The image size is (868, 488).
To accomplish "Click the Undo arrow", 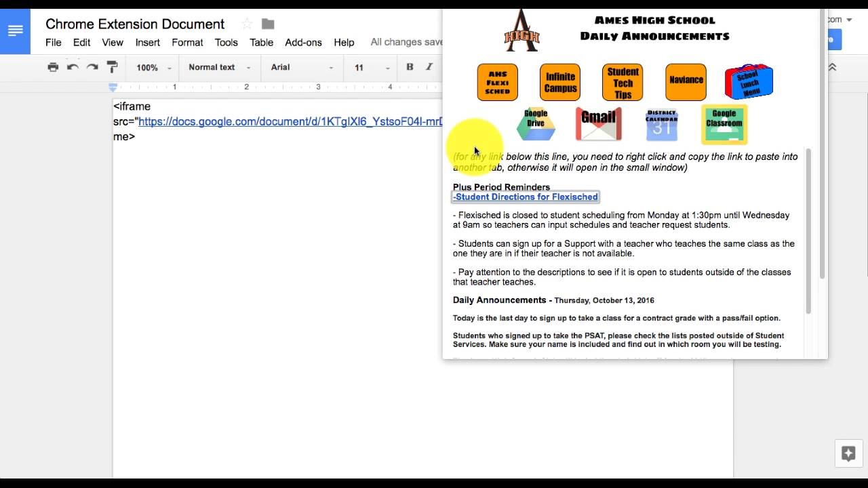I will tap(73, 67).
